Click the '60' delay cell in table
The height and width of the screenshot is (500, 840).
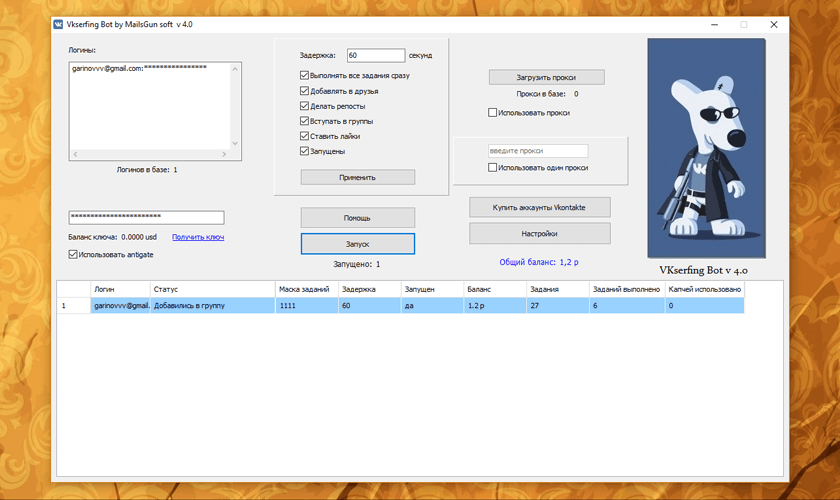pyautogui.click(x=370, y=305)
